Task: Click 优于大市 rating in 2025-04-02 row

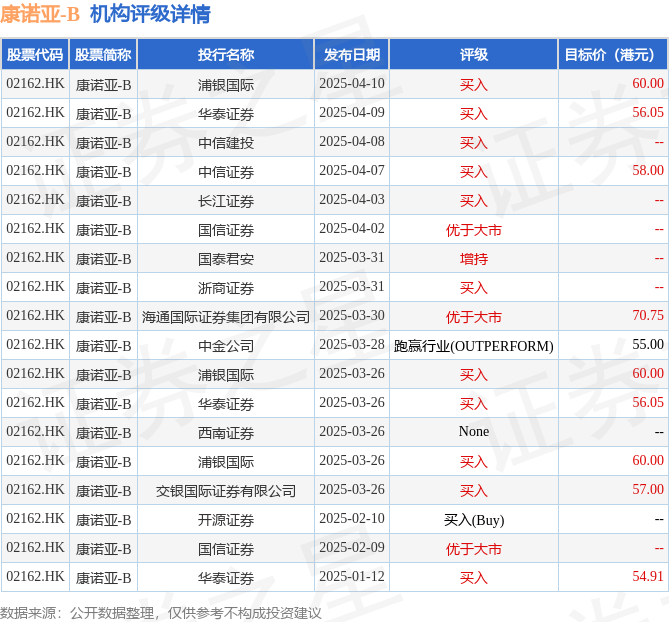Action: coord(474,230)
